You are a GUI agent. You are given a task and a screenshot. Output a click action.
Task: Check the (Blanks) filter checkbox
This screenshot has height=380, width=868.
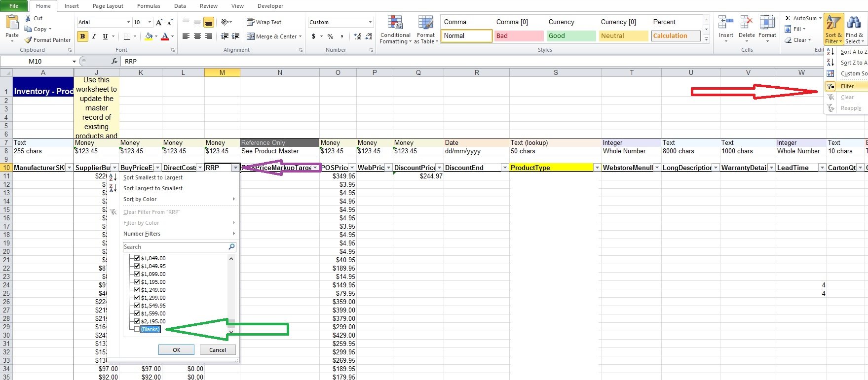point(137,329)
